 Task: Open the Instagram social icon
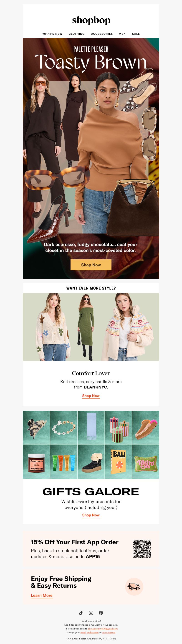[x=91, y=612]
